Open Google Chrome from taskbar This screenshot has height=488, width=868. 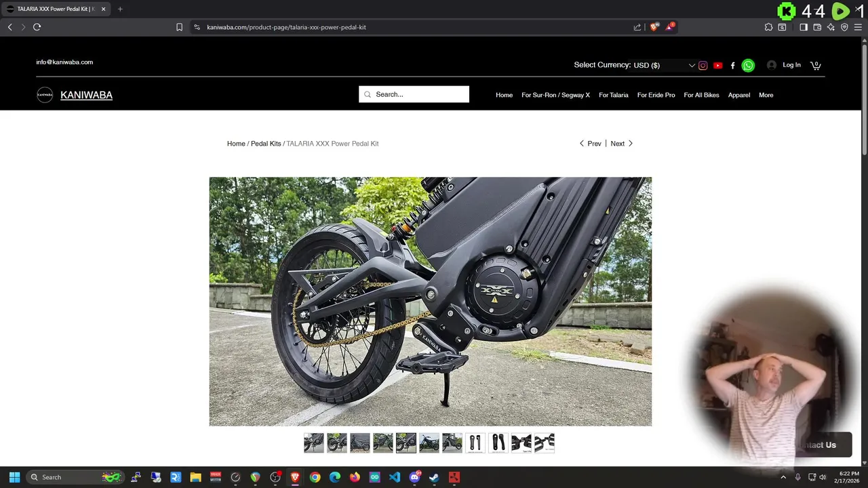click(315, 477)
